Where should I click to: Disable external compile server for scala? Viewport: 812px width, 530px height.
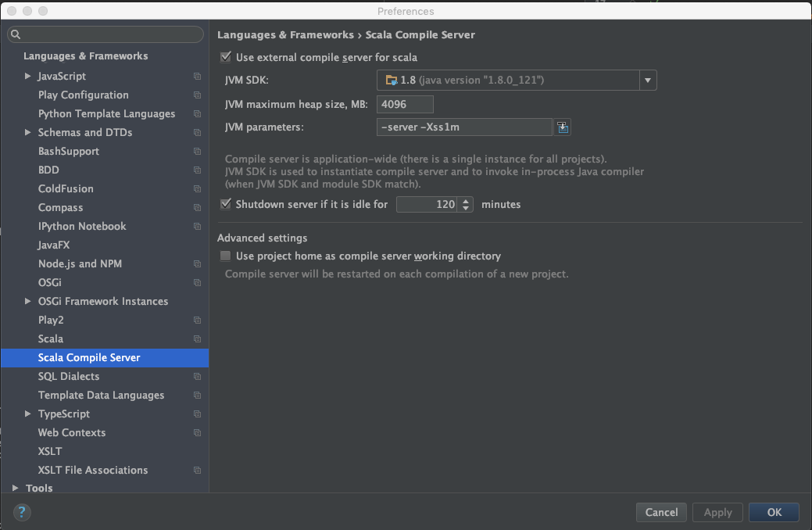coord(226,57)
